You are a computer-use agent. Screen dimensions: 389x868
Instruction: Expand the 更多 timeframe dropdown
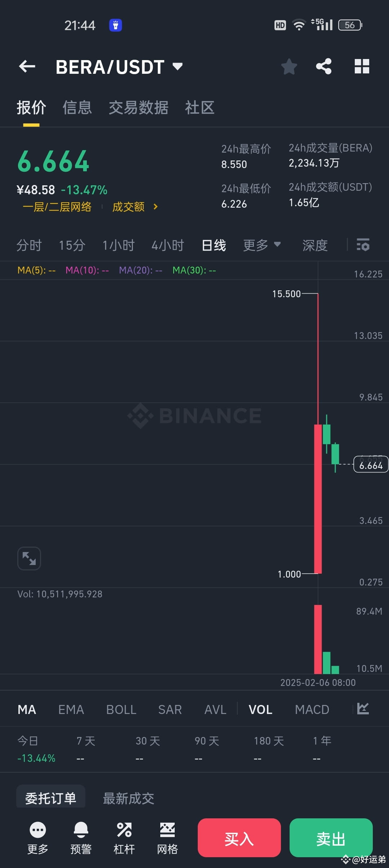[262, 245]
